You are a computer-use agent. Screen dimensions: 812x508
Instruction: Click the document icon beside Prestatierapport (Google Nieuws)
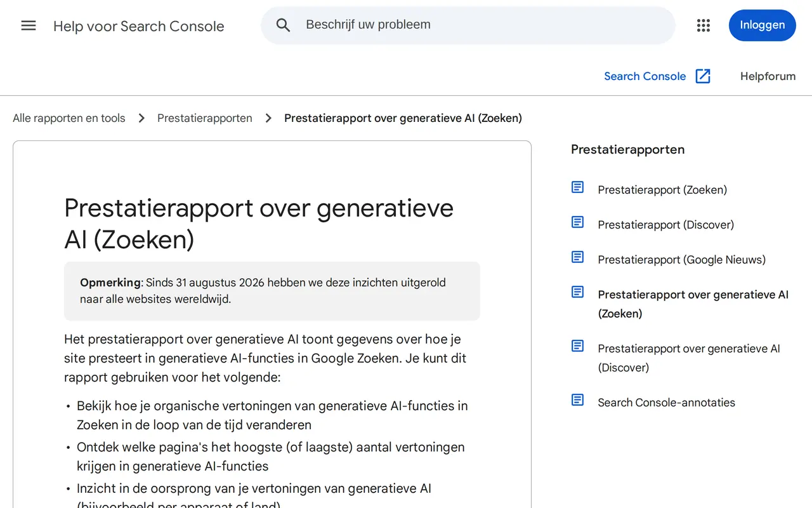[x=577, y=257]
